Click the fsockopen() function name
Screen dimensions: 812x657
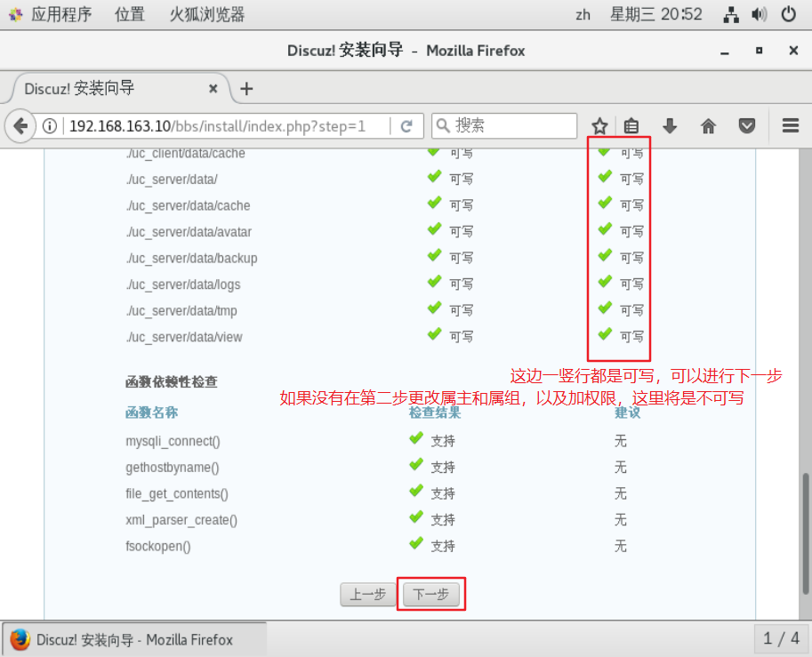pyautogui.click(x=158, y=547)
